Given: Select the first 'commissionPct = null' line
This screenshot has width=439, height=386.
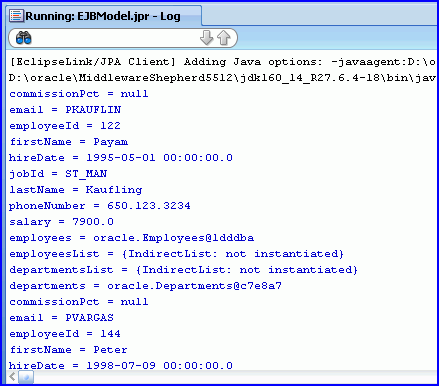Looking at the screenshot, I should click(79, 94).
